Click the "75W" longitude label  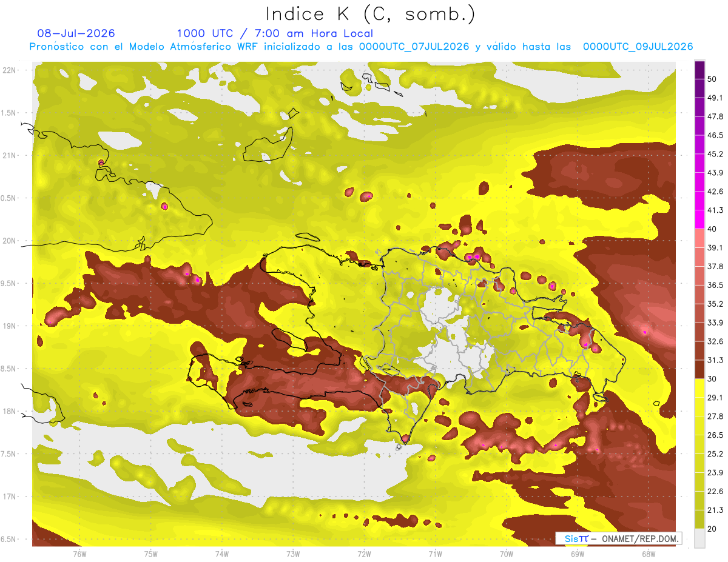click(x=151, y=554)
